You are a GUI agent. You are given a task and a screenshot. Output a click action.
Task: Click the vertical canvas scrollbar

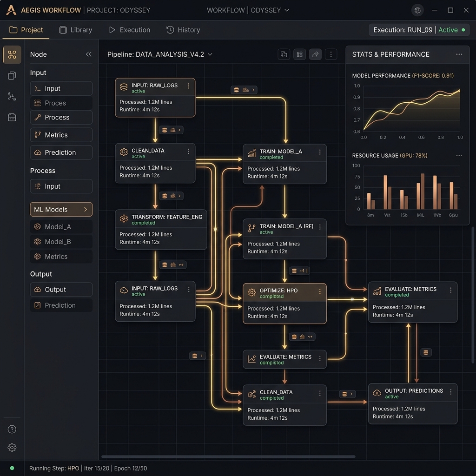tap(473, 295)
